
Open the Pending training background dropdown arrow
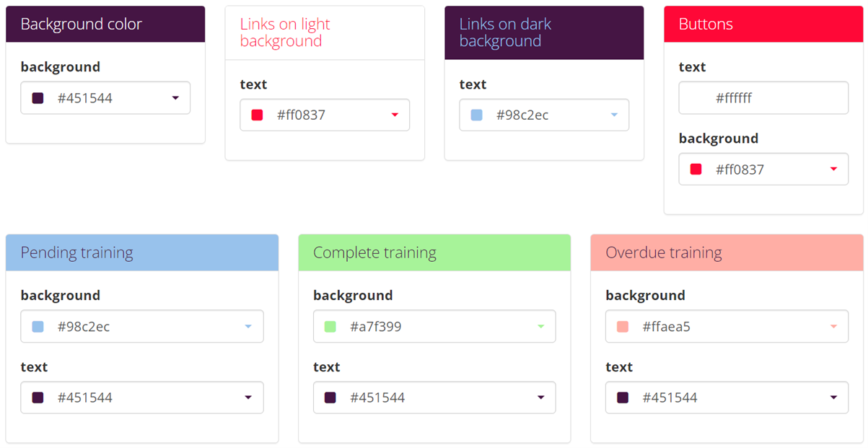point(248,327)
